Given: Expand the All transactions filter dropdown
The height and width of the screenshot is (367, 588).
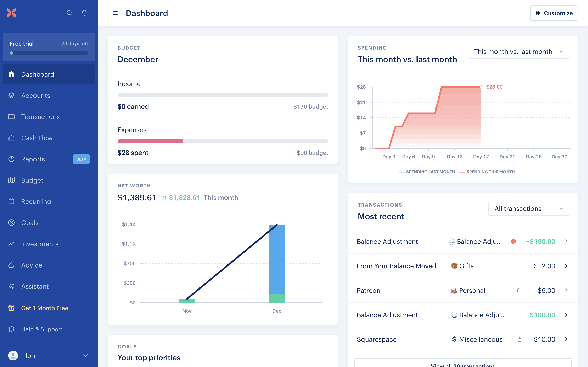Looking at the screenshot, I should point(529,209).
